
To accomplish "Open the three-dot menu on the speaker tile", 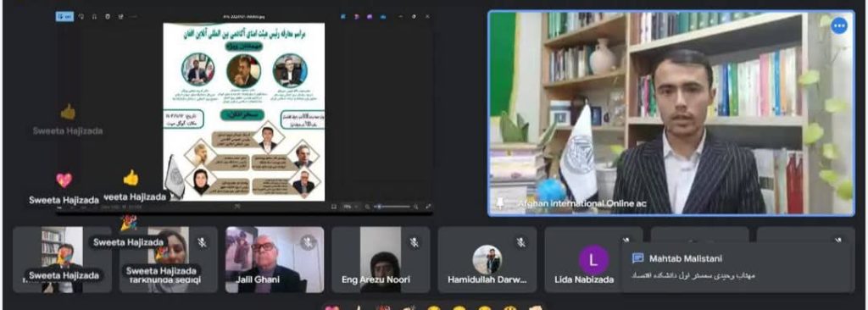I will point(839,25).
